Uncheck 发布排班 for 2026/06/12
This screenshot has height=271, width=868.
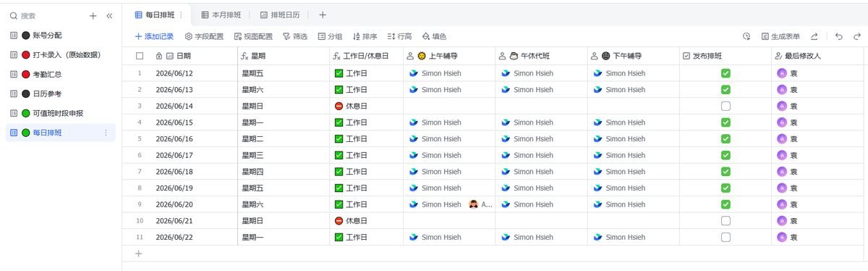[726, 73]
